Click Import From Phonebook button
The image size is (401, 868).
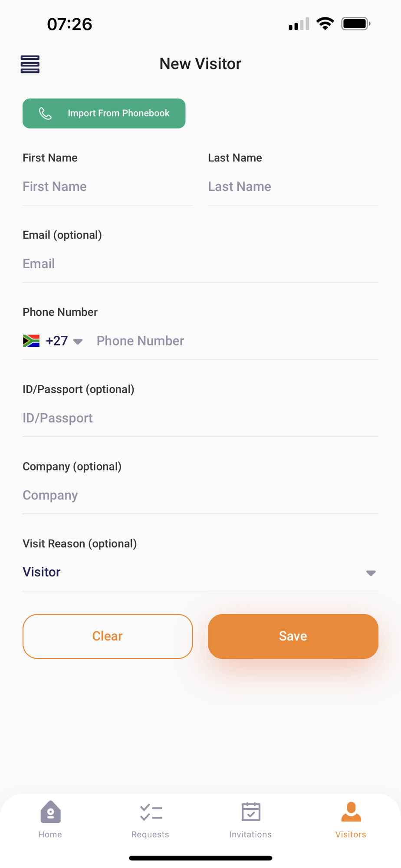point(104,113)
